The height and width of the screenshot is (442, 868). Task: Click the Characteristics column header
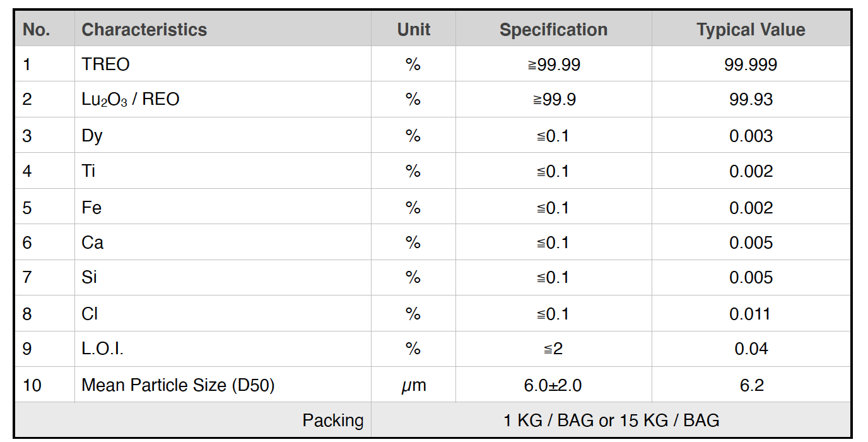click(144, 30)
